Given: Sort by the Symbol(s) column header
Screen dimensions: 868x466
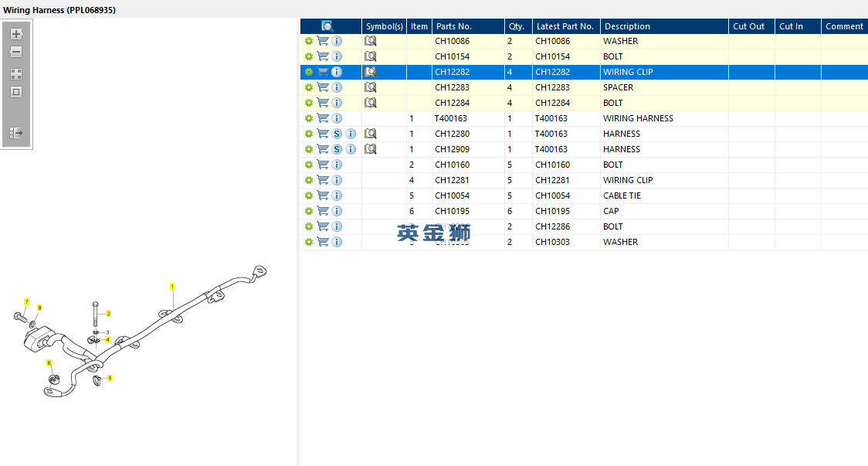Looking at the screenshot, I should [384, 26].
